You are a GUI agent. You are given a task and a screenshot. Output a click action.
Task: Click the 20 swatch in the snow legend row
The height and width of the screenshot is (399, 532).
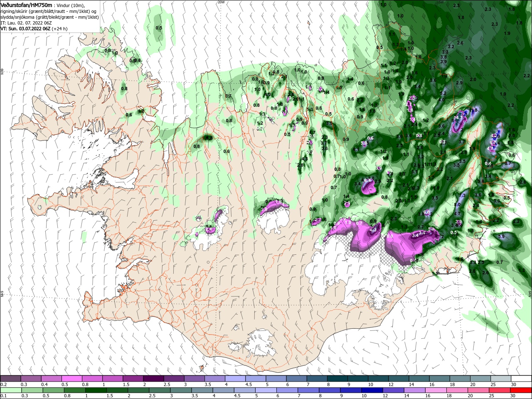tap(480, 379)
